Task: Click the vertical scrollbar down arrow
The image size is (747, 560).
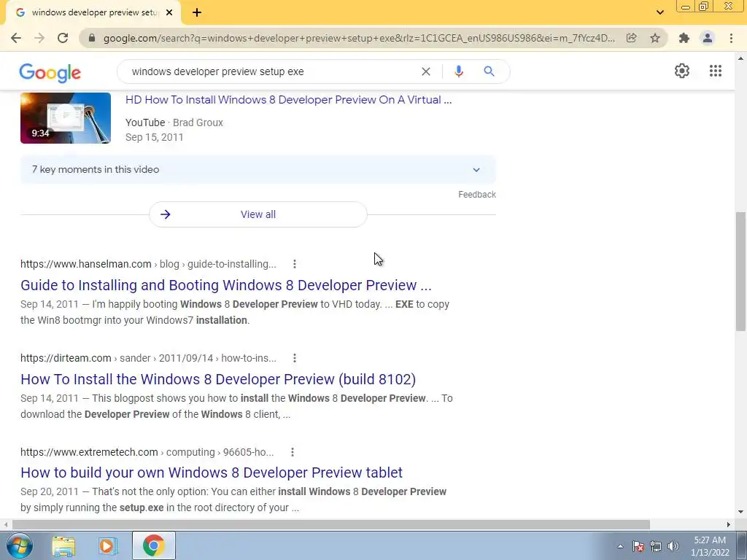Action: pos(741,512)
